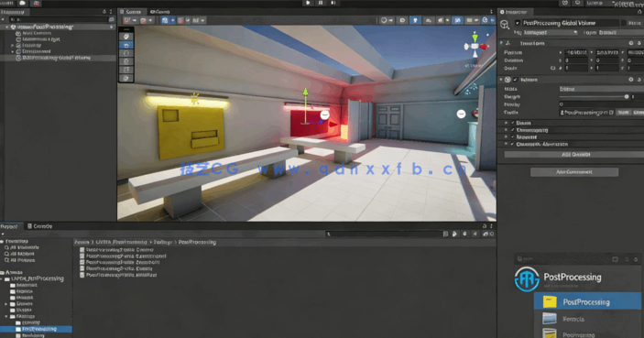
Task: Open the Volume component settings icon
Action: click(631, 80)
